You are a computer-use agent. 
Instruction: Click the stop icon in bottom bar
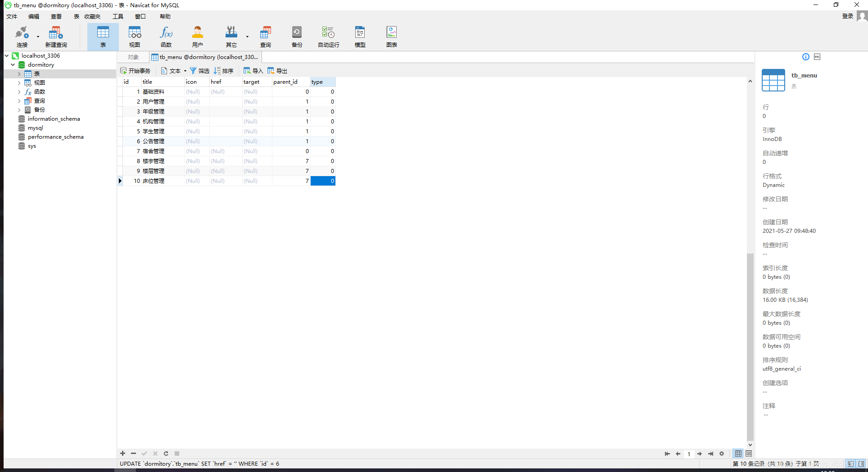pyautogui.click(x=177, y=454)
